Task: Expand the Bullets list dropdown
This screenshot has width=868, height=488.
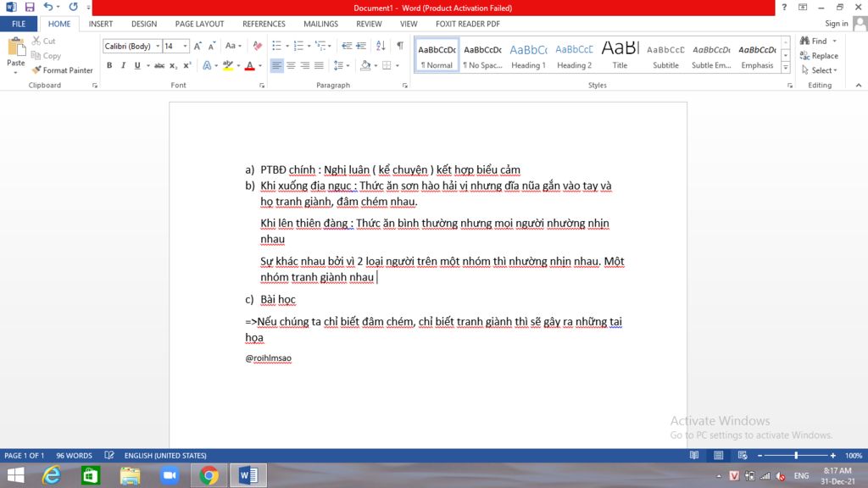Action: click(287, 46)
